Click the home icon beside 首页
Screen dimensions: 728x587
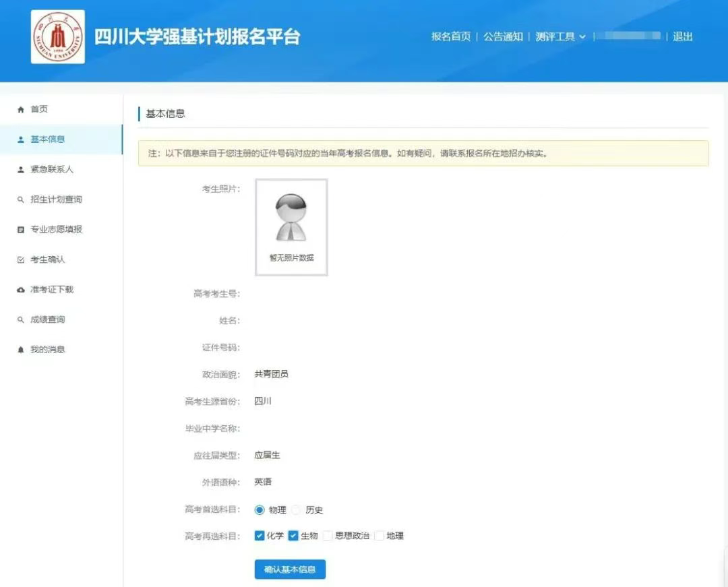20,109
